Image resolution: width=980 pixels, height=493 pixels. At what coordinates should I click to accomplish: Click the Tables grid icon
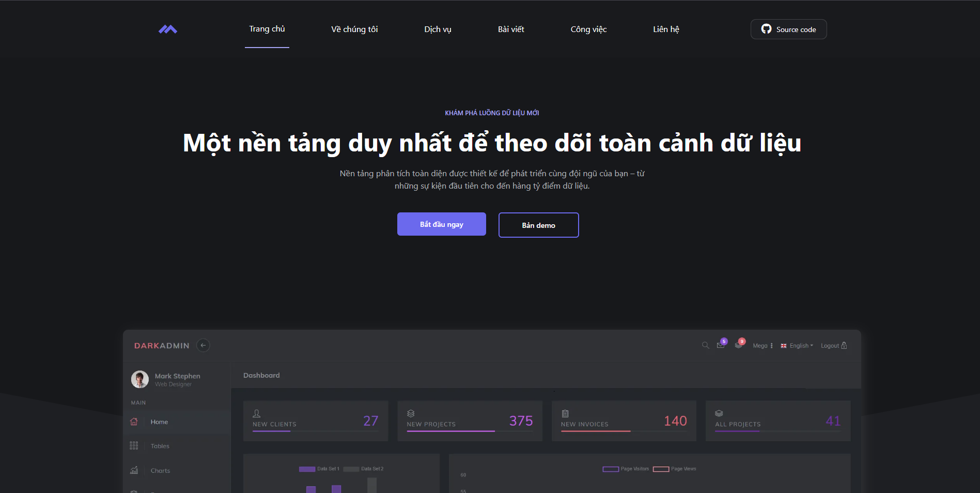134,445
